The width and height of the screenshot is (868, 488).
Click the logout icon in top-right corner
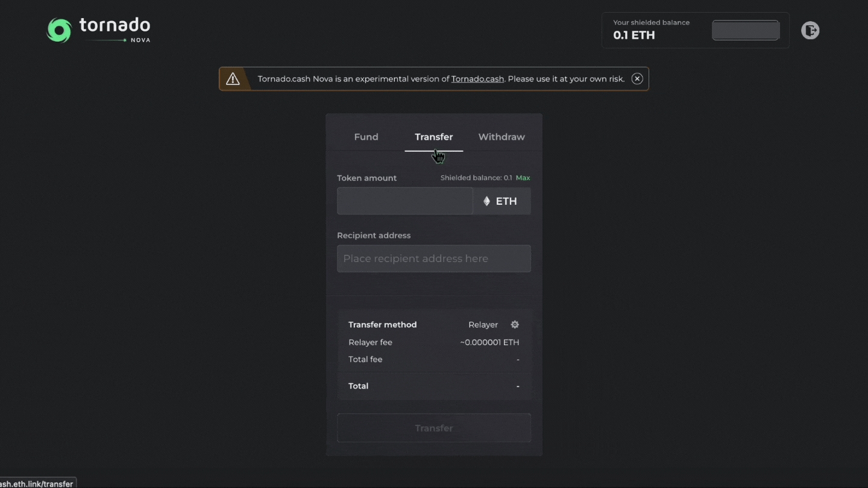coord(810,30)
